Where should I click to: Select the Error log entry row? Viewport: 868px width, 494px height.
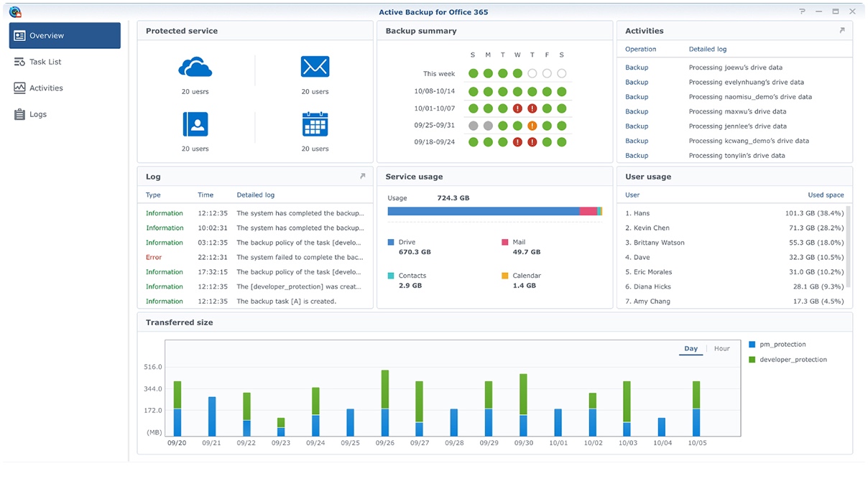[254, 257]
